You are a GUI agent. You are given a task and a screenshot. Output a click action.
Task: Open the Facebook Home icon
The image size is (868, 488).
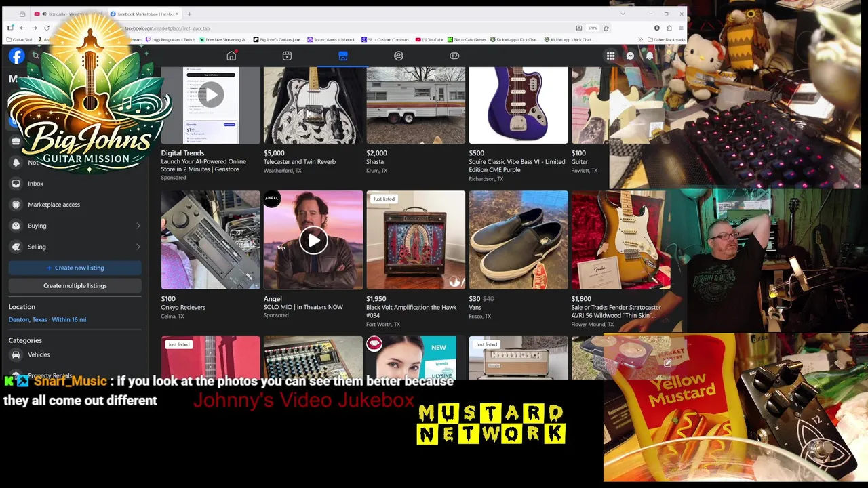[231, 56]
